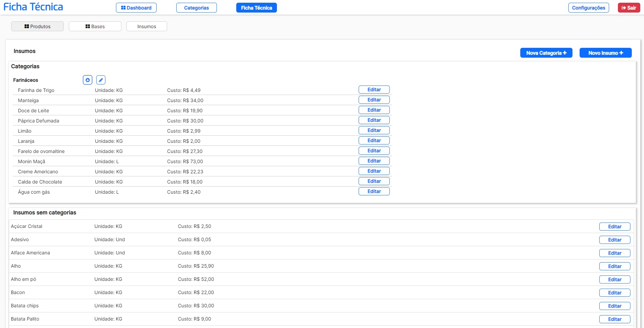Switch to the Bases tab
This screenshot has height=328, width=644.
click(x=95, y=26)
